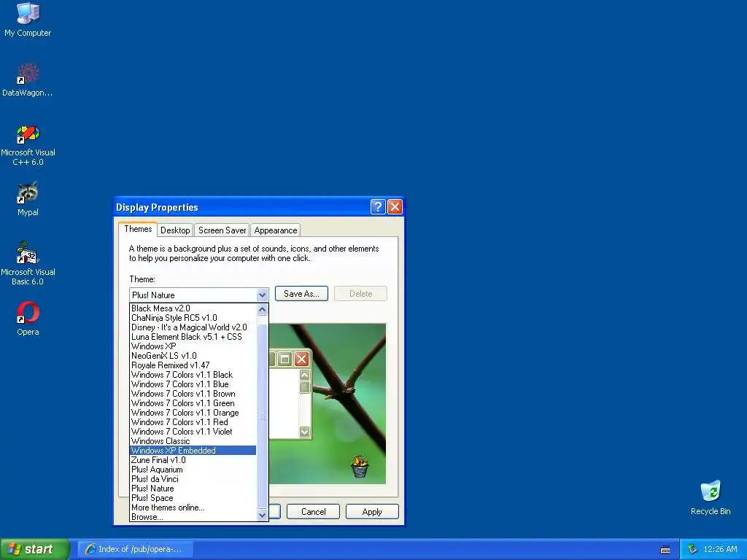The width and height of the screenshot is (747, 560).
Task: Click the taskbar clock showing 12:26 AM
Action: (720, 549)
